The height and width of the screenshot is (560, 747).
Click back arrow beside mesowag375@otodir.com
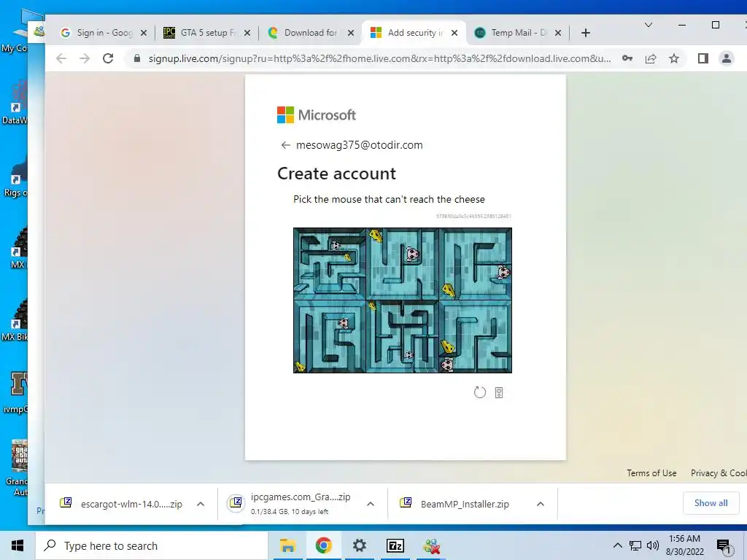(285, 145)
